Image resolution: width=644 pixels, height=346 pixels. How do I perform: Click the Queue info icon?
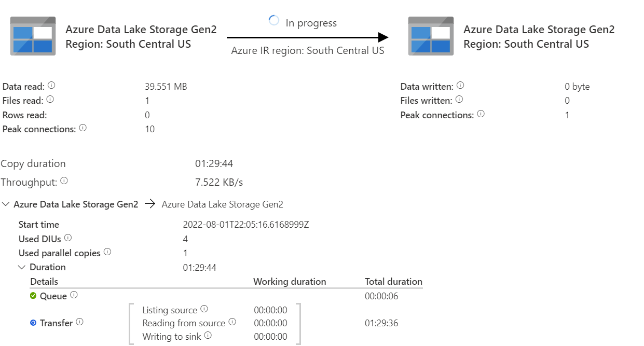pos(74,296)
